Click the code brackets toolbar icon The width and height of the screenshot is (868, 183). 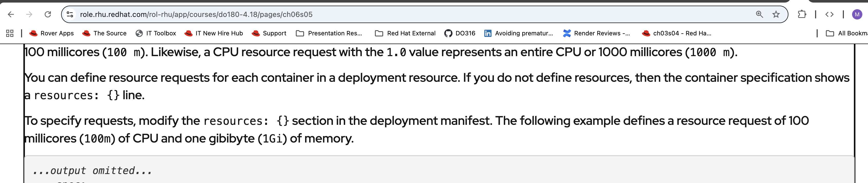click(x=829, y=14)
